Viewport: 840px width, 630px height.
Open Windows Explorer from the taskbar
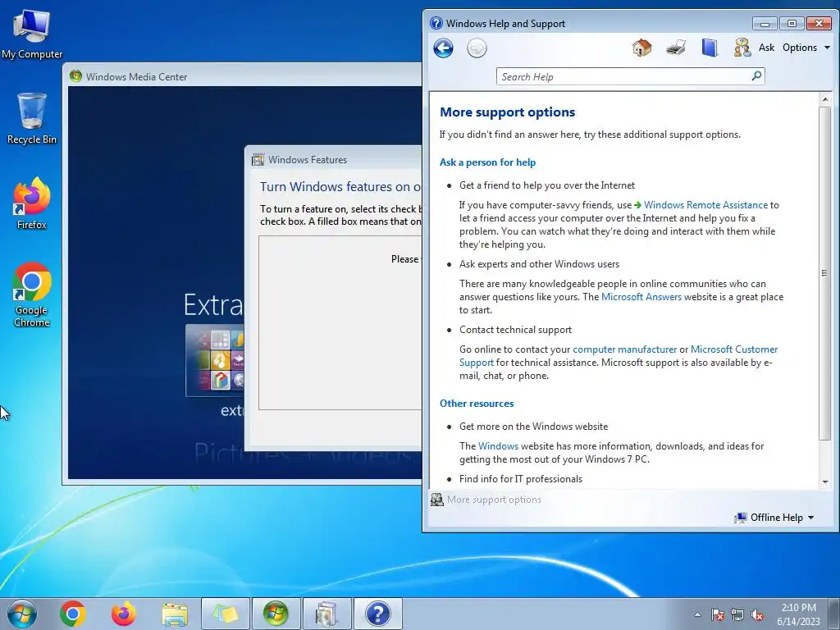tap(175, 614)
